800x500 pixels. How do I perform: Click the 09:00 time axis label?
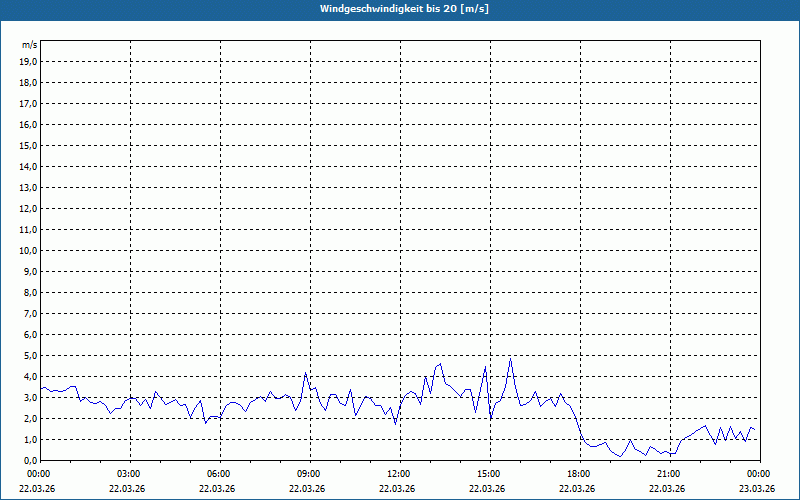(309, 473)
